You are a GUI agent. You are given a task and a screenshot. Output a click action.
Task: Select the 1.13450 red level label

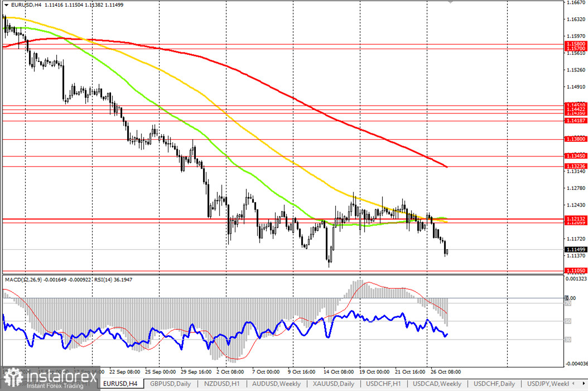[576, 156]
